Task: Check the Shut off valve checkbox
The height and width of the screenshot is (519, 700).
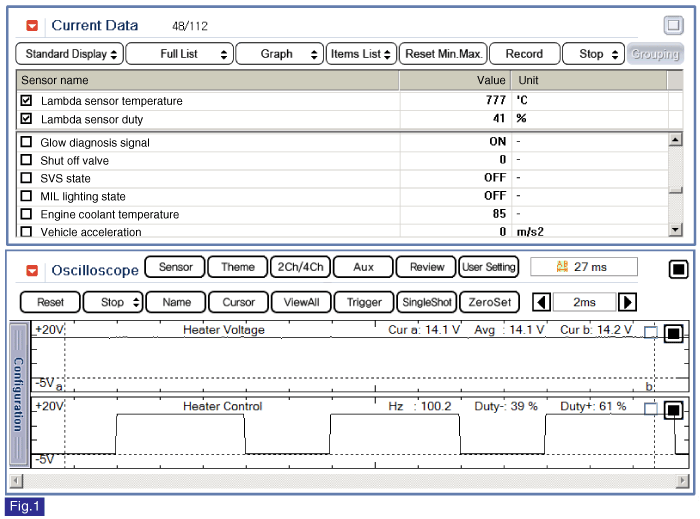Action: pos(26,160)
